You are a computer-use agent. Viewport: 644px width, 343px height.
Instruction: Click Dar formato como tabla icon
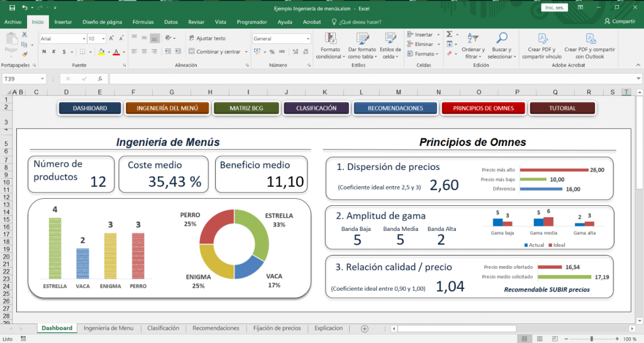pyautogui.click(x=362, y=38)
